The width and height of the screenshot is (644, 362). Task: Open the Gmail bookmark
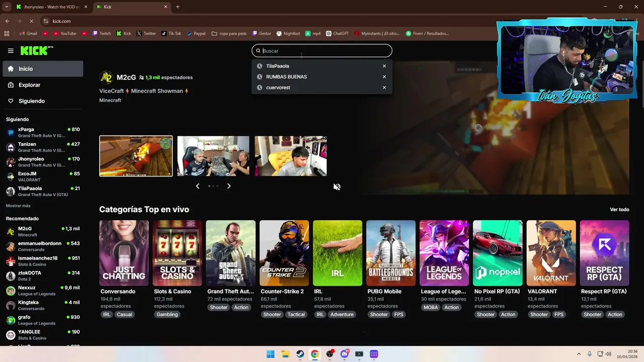28,34
